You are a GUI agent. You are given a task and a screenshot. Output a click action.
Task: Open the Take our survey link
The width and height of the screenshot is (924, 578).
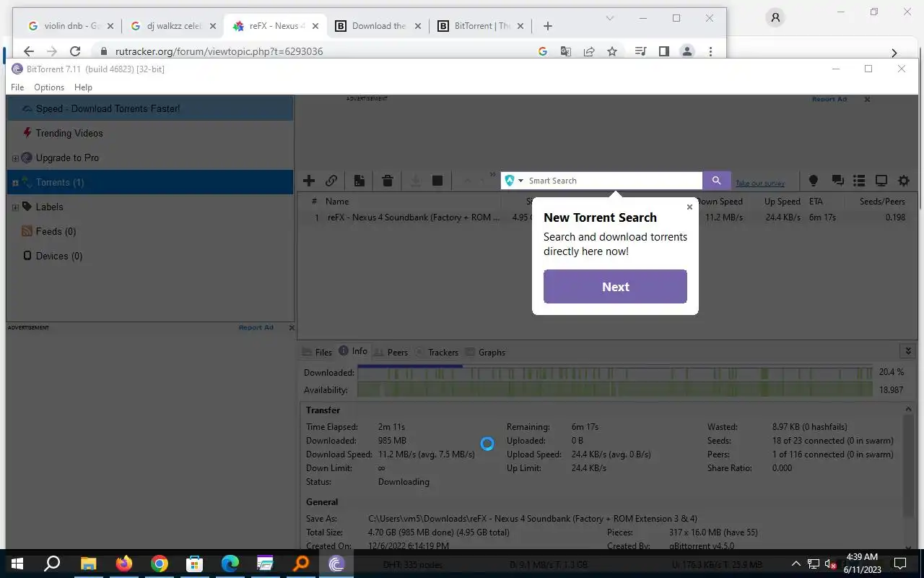point(760,184)
